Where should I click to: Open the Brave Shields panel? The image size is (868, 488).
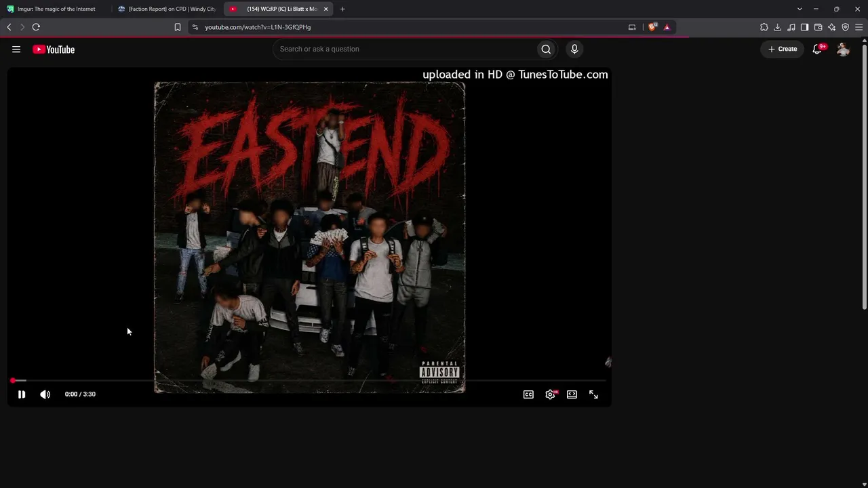[x=652, y=27]
